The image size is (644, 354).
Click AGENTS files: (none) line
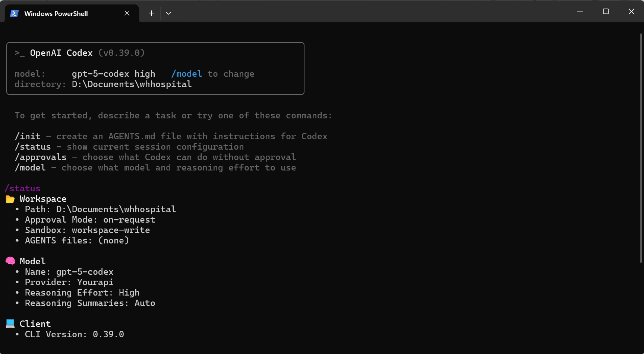pyautogui.click(x=77, y=240)
